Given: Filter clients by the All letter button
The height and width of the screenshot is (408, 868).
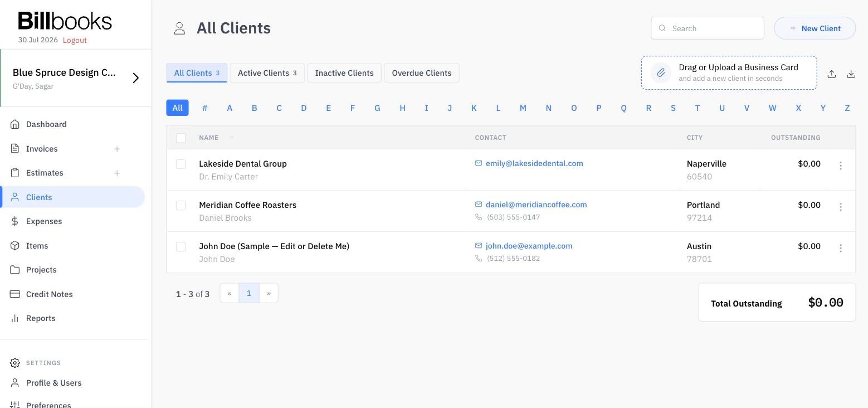Looking at the screenshot, I should (177, 108).
